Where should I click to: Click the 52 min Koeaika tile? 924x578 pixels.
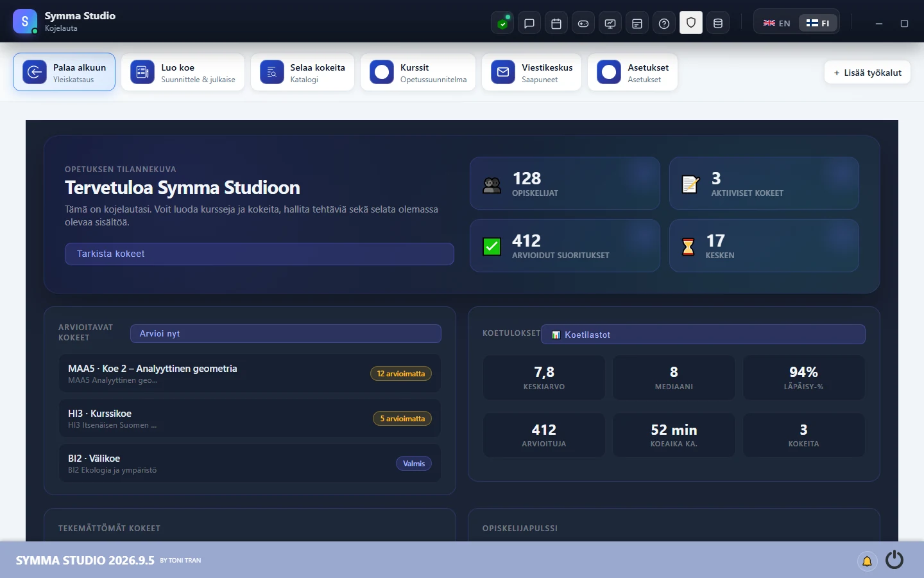(x=674, y=435)
